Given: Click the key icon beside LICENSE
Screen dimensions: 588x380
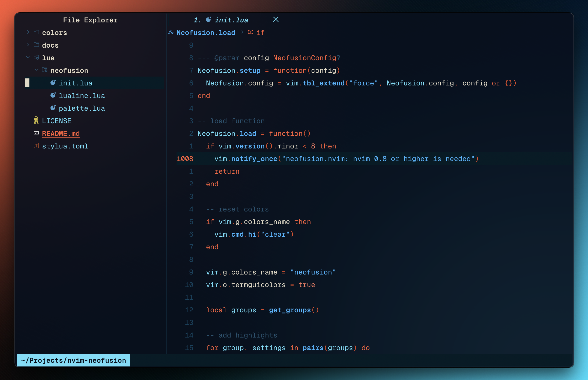Looking at the screenshot, I should coord(36,120).
